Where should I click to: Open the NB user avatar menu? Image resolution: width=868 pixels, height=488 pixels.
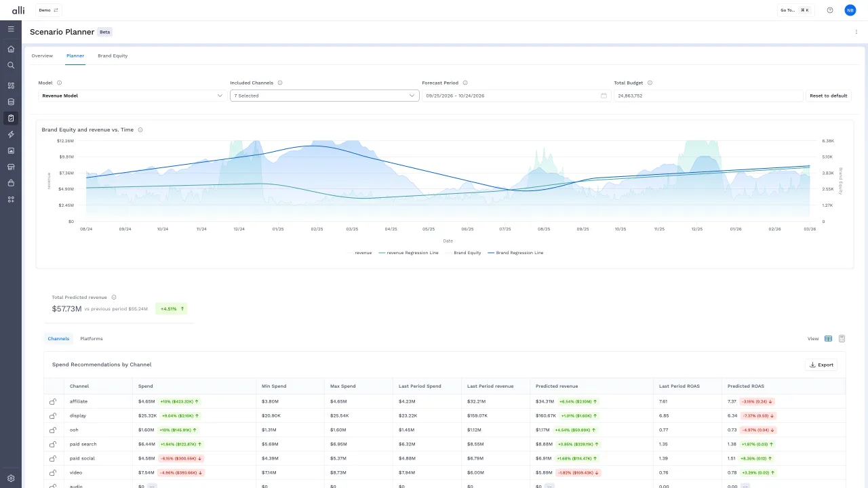tap(850, 10)
